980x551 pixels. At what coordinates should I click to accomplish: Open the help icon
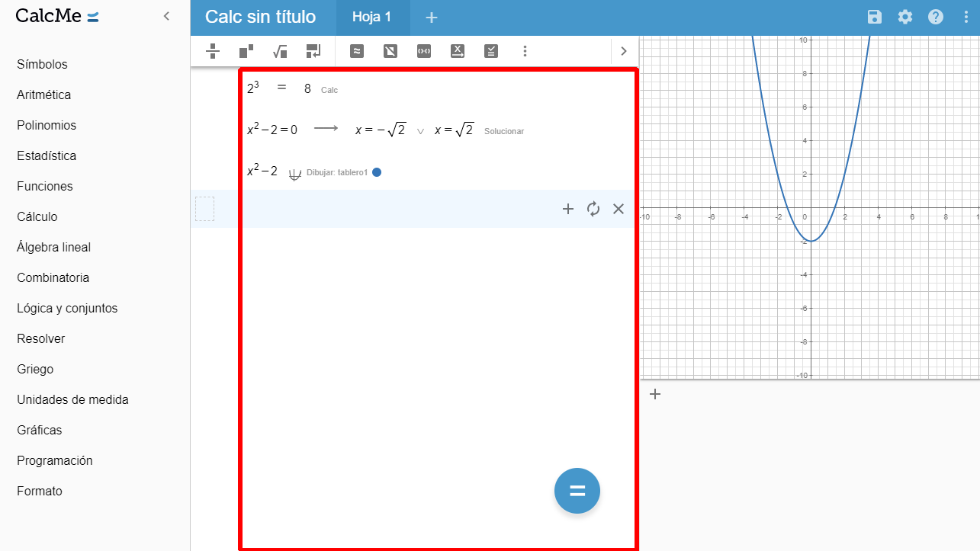click(x=936, y=17)
